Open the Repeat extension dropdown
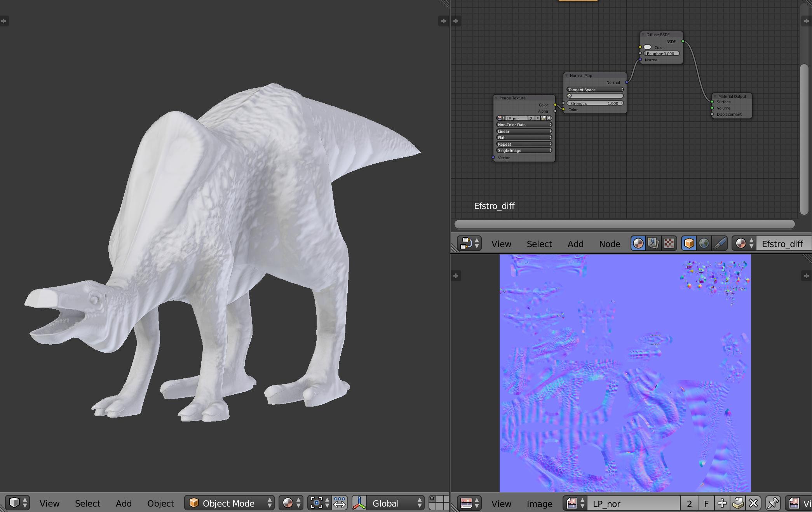 (524, 144)
